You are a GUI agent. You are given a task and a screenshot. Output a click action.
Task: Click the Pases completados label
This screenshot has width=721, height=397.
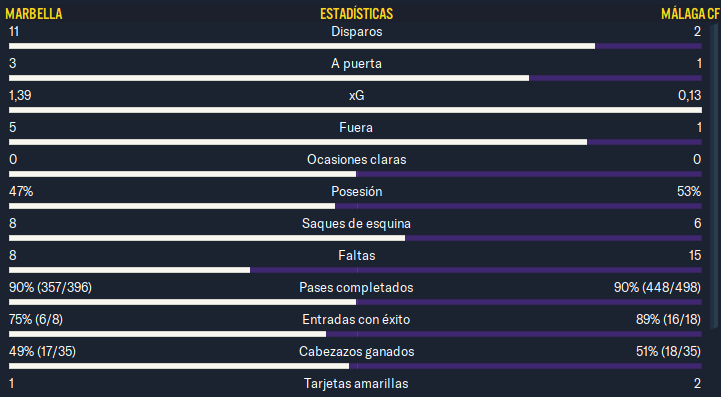coord(356,288)
